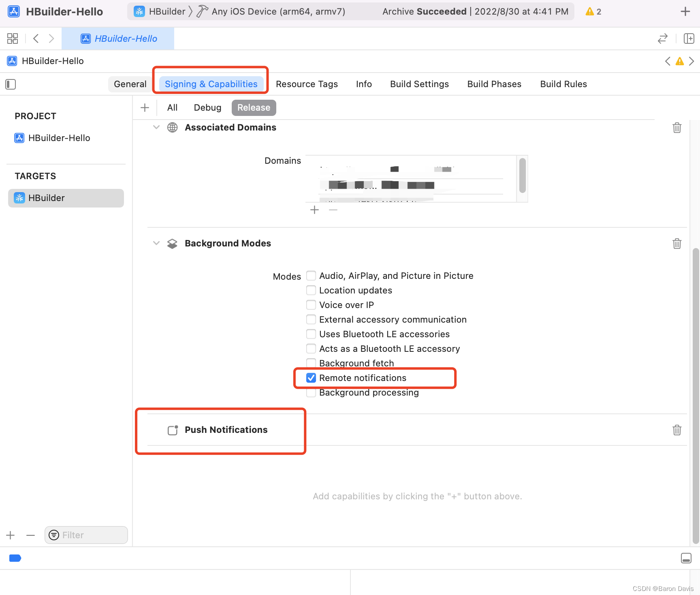Enable the Background fetch mode
Image resolution: width=700 pixels, height=595 pixels.
tap(311, 363)
